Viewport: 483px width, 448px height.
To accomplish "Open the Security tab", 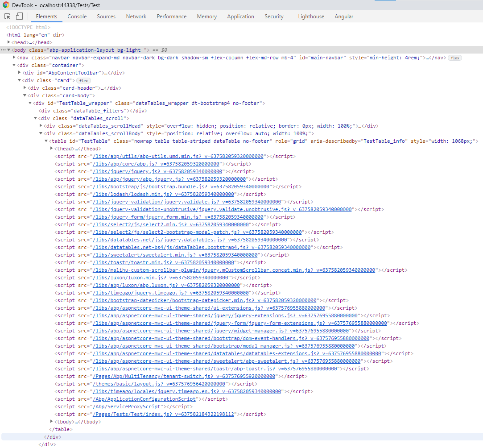I will [274, 17].
